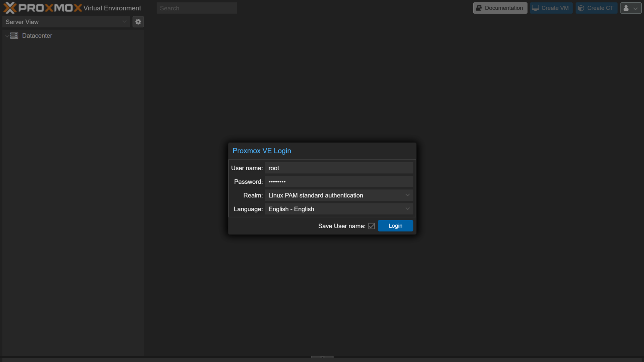Viewport: 644px width, 362px height.
Task: Focus the User name field
Action: 339,168
